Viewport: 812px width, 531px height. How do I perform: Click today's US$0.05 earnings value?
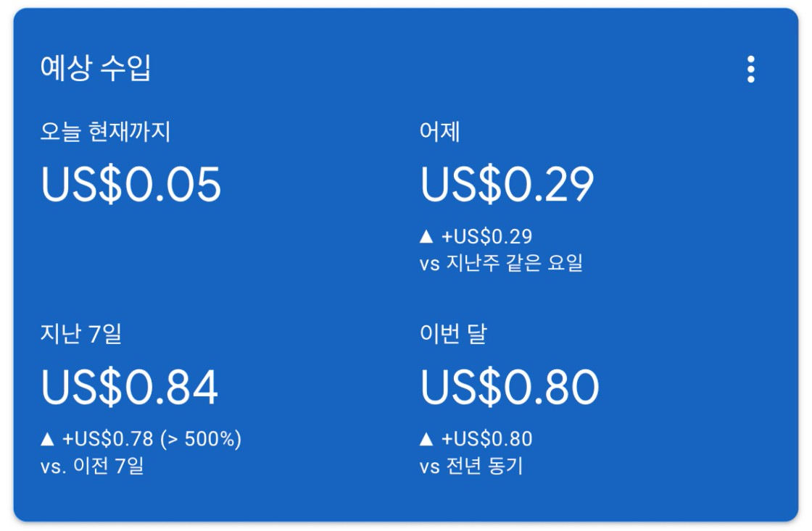click(x=131, y=185)
